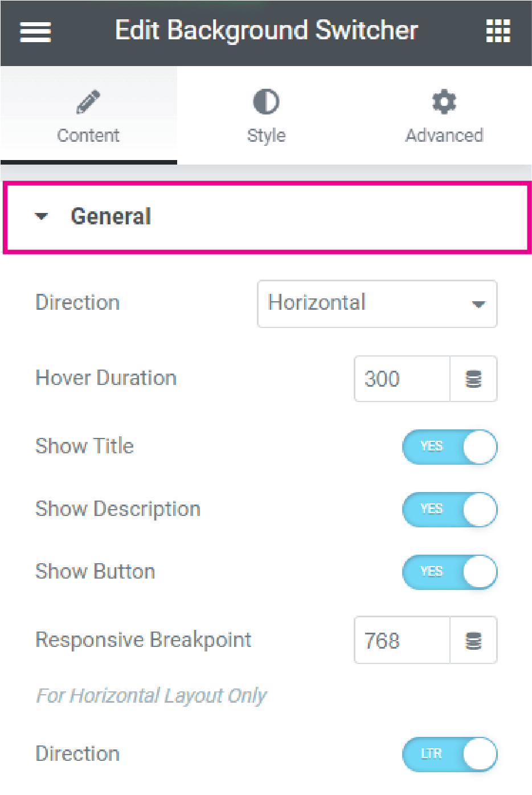Click the Horizontal dropdown caret arrow
This screenshot has width=532, height=795.
click(x=478, y=304)
